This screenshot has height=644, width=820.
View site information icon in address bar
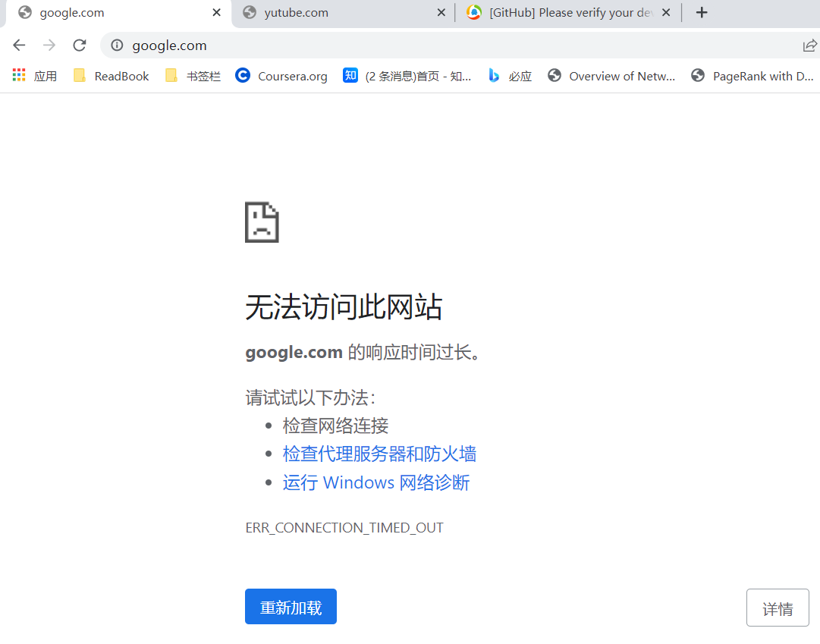coord(117,46)
